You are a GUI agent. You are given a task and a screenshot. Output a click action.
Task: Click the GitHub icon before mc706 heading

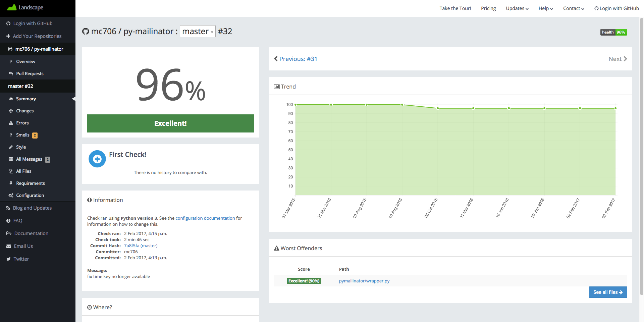pyautogui.click(x=86, y=32)
